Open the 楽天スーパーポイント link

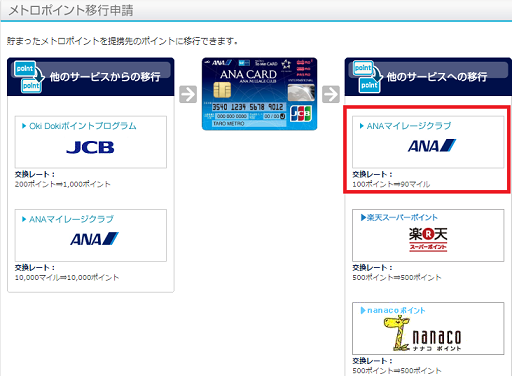tap(402, 218)
